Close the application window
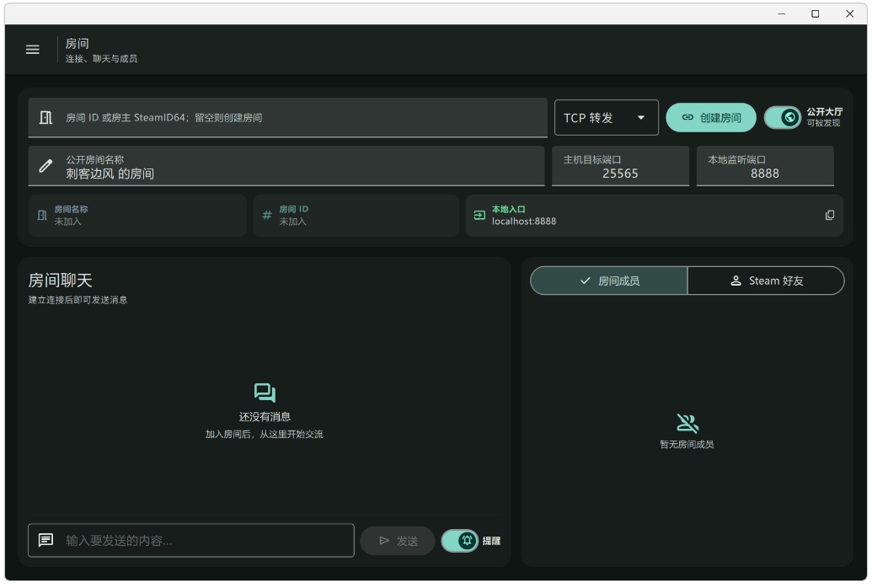872x588 pixels. (x=850, y=14)
